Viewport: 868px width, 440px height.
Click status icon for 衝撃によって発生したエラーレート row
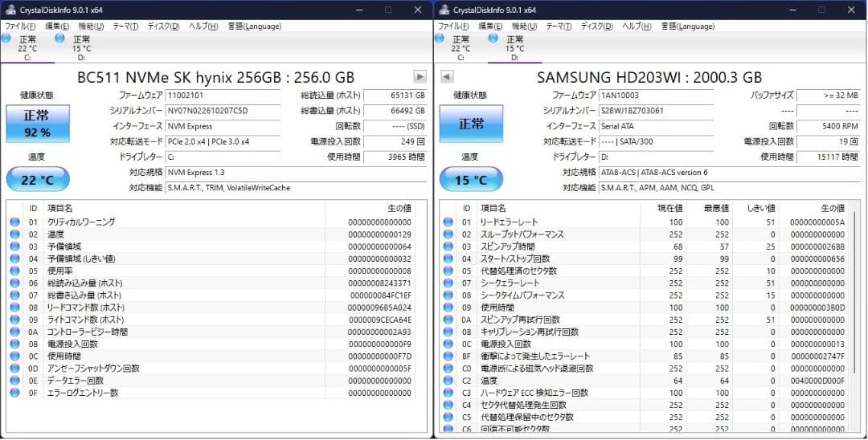pyautogui.click(x=448, y=356)
